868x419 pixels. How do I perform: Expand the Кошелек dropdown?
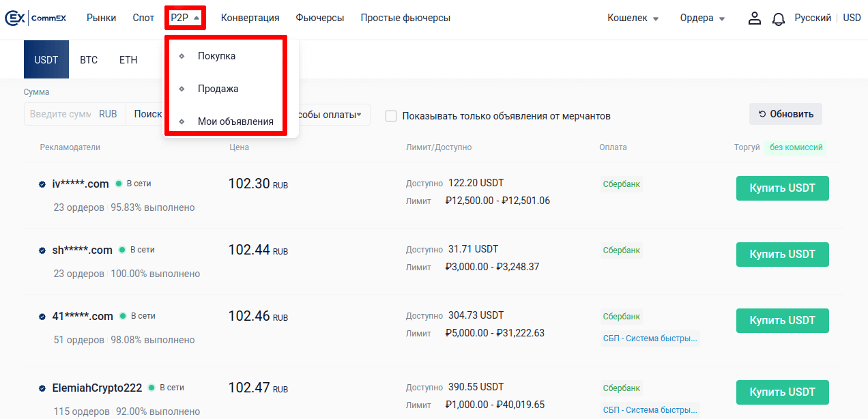click(633, 18)
